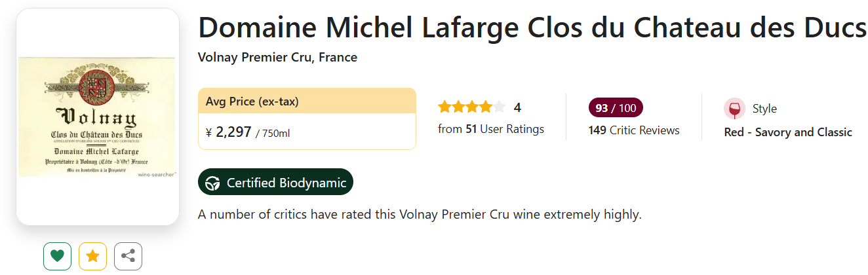This screenshot has height=275, width=868.
Task: Click the fifth grey rating star
Action: 500,107
